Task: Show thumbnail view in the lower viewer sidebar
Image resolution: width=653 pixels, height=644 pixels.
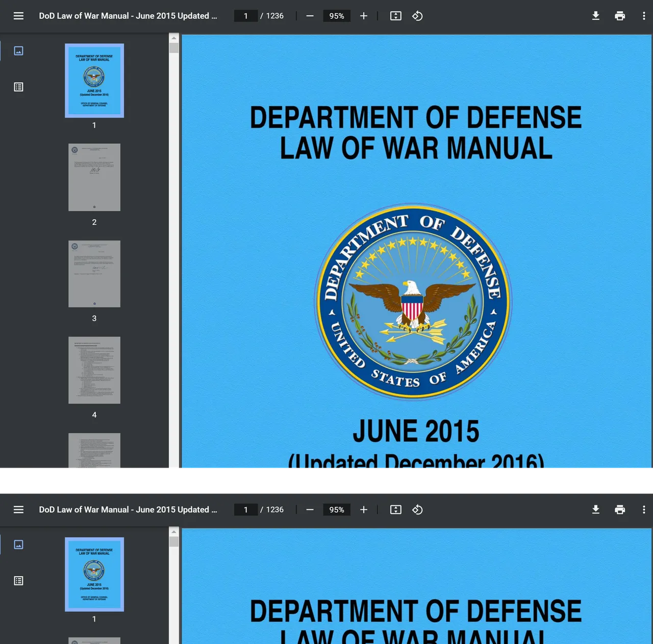Action: (19, 544)
